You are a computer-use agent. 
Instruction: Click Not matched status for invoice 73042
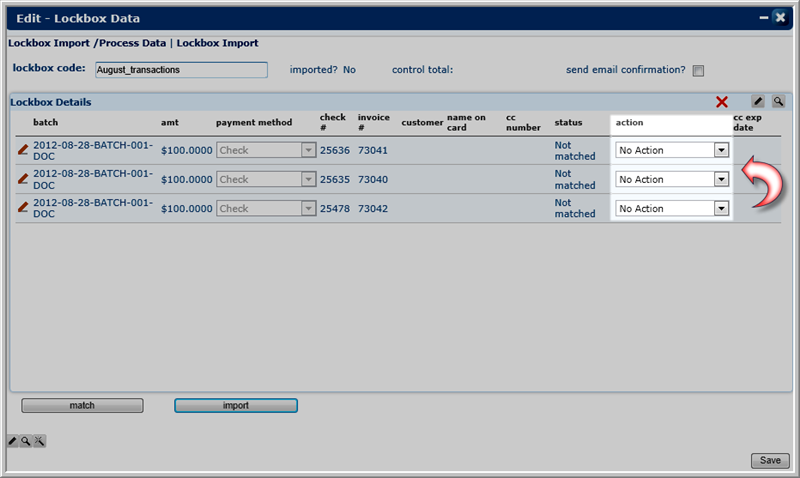pos(575,208)
